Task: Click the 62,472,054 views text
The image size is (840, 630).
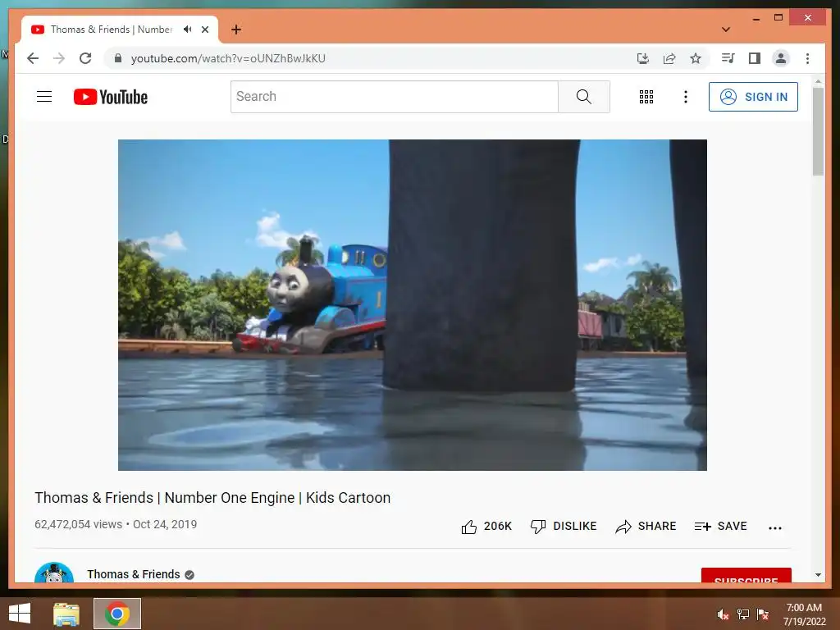Action: point(78,524)
